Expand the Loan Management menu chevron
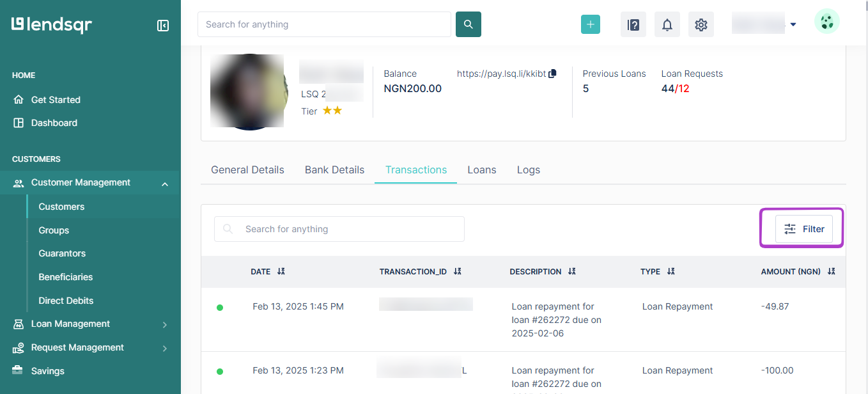 pyautogui.click(x=165, y=325)
